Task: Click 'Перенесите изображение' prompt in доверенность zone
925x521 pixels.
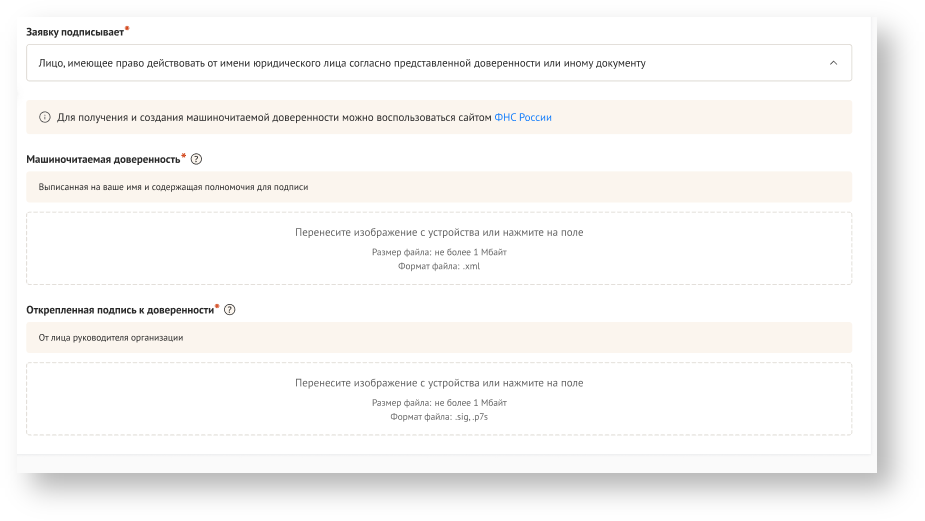Action: (439, 233)
